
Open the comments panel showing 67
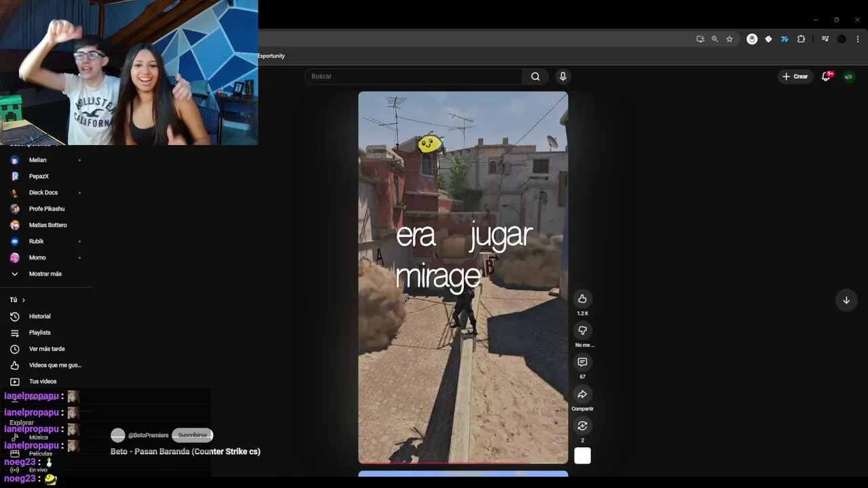(582, 363)
